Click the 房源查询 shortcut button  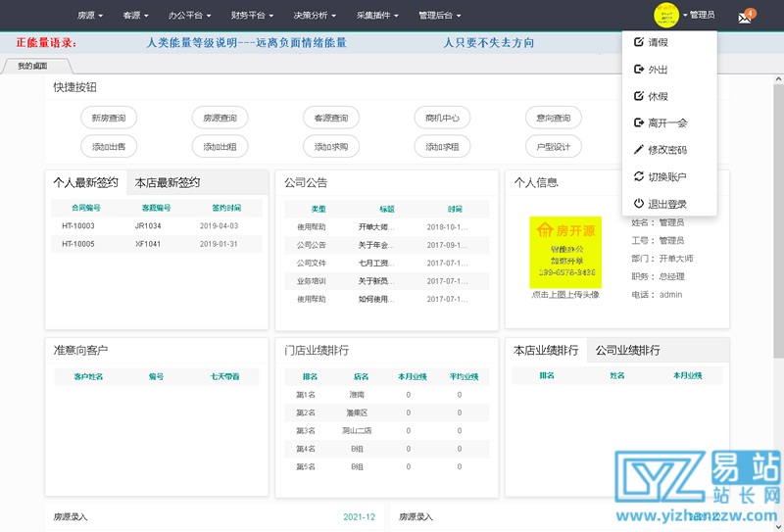220,118
